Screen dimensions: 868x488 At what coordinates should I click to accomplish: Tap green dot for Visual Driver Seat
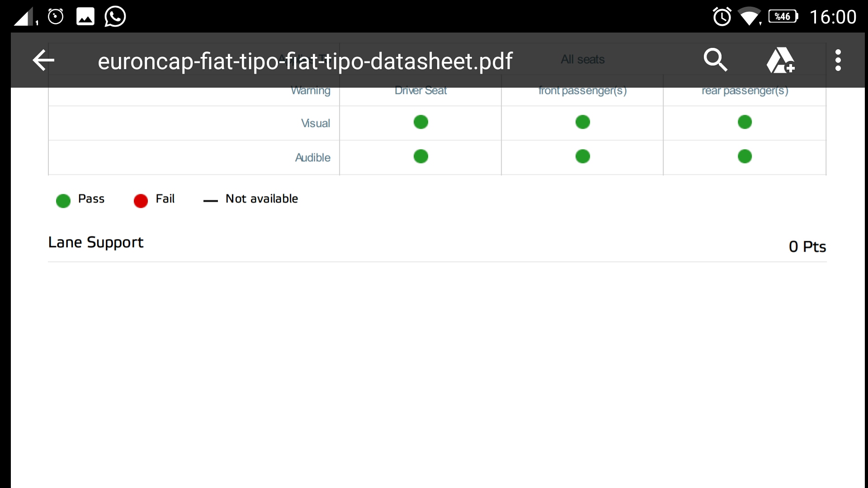point(420,122)
